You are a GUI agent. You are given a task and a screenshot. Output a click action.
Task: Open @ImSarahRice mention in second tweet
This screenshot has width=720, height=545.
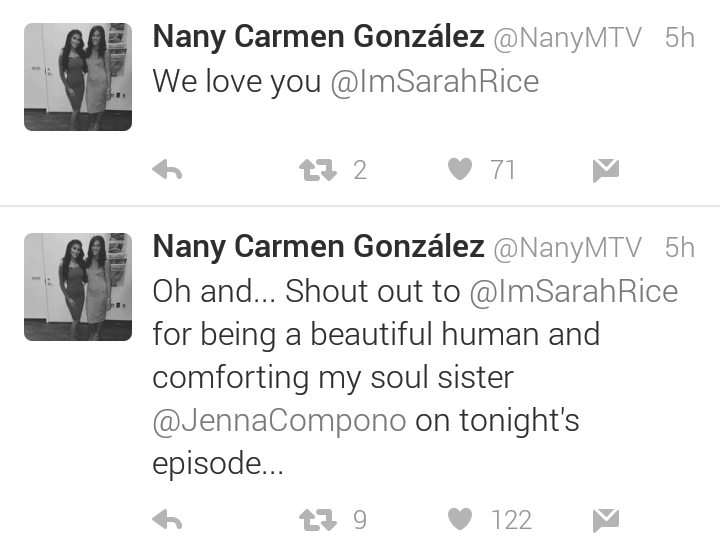(x=574, y=292)
